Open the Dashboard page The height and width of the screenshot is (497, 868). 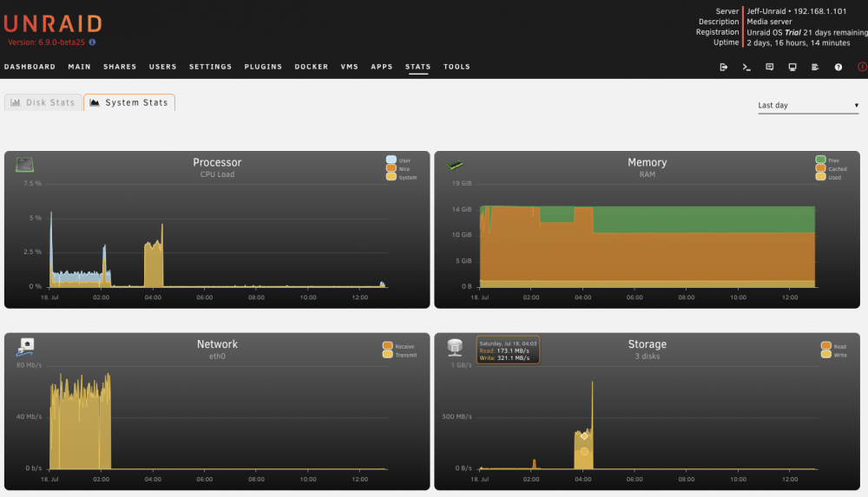pyautogui.click(x=30, y=67)
